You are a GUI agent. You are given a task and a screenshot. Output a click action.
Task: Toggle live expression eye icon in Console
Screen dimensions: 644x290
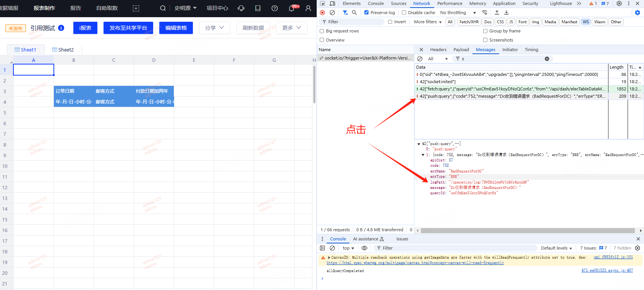pos(364,248)
